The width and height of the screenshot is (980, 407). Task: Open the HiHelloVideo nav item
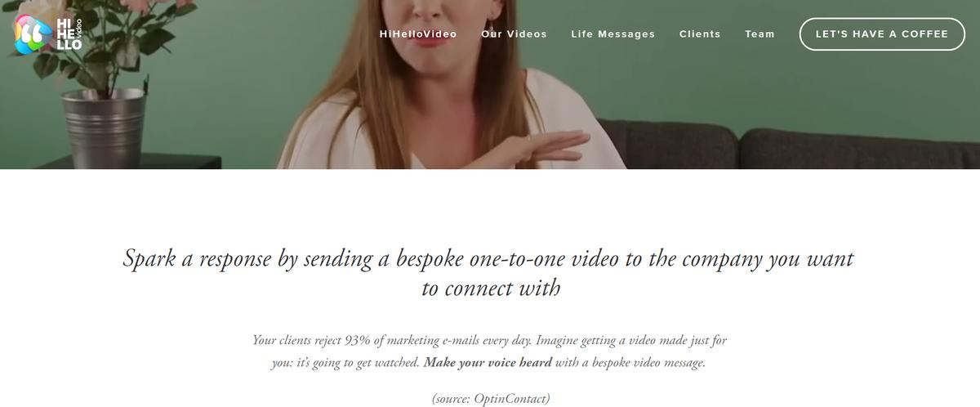pyautogui.click(x=418, y=34)
